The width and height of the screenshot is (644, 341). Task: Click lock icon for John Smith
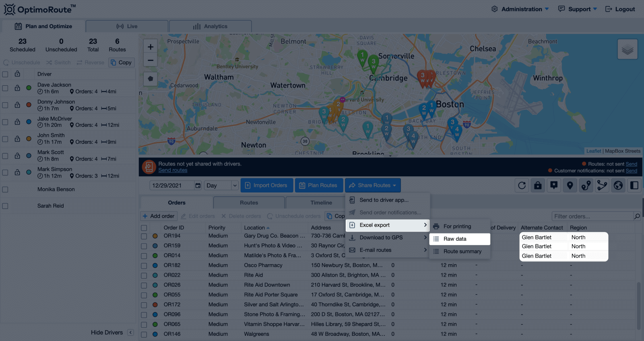(17, 138)
